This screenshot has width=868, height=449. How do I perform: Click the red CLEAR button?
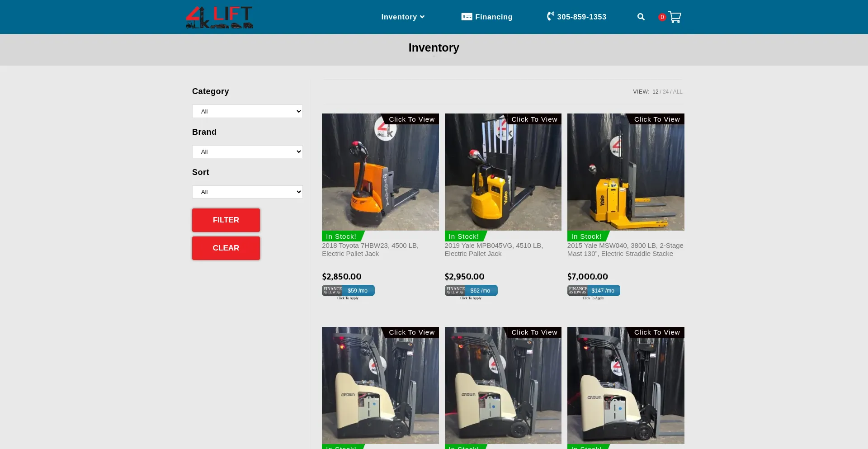click(x=226, y=248)
